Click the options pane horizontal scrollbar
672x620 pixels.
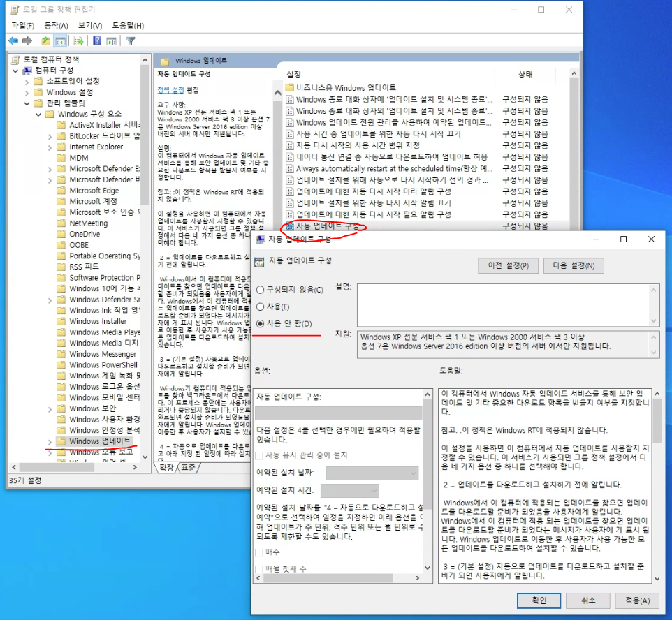tap(328, 578)
